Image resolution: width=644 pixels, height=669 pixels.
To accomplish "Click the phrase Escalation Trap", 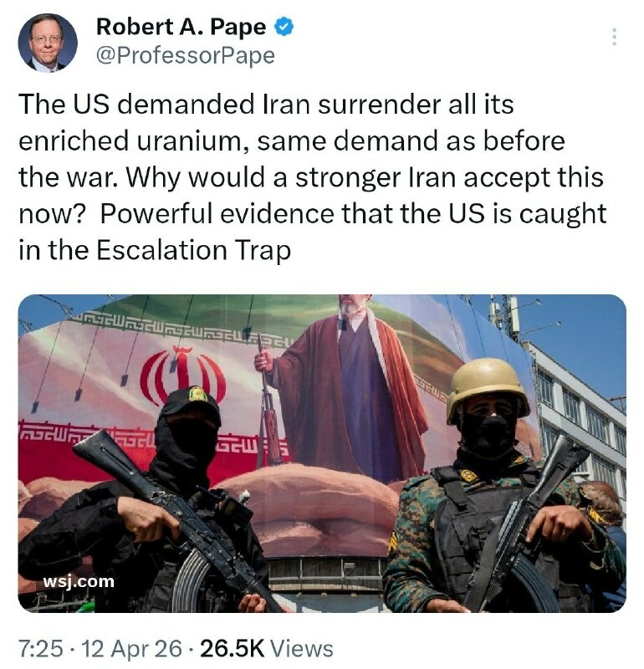I will pos(193,250).
